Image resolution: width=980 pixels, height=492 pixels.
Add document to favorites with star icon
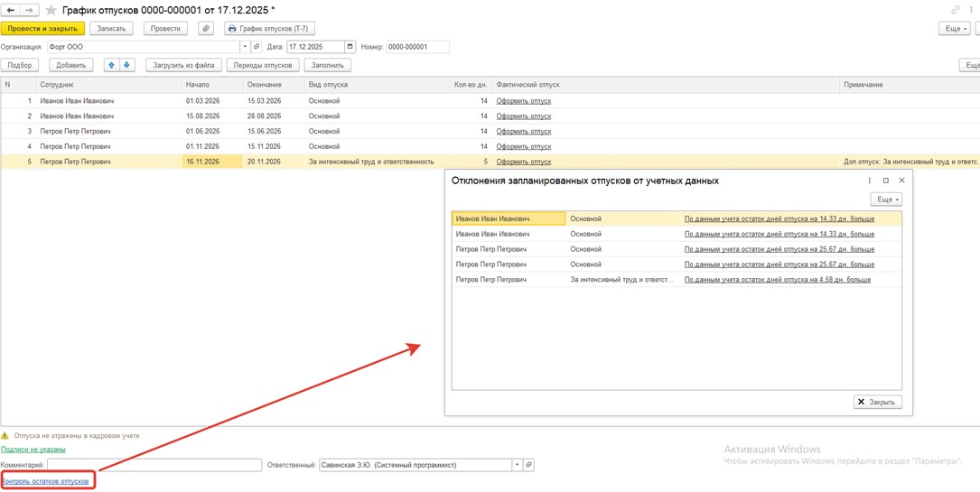51,10
